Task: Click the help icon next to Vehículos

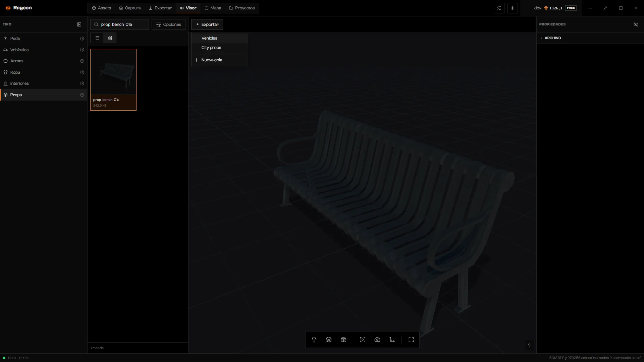Action: click(x=82, y=50)
